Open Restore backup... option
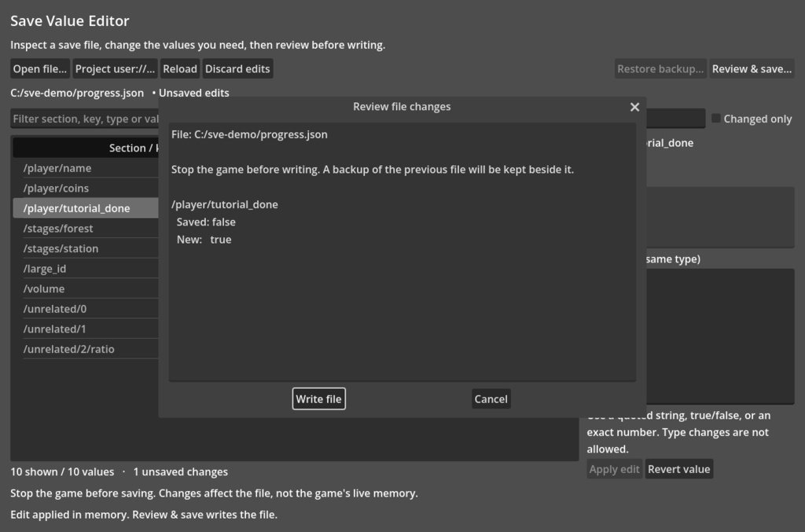 660,68
